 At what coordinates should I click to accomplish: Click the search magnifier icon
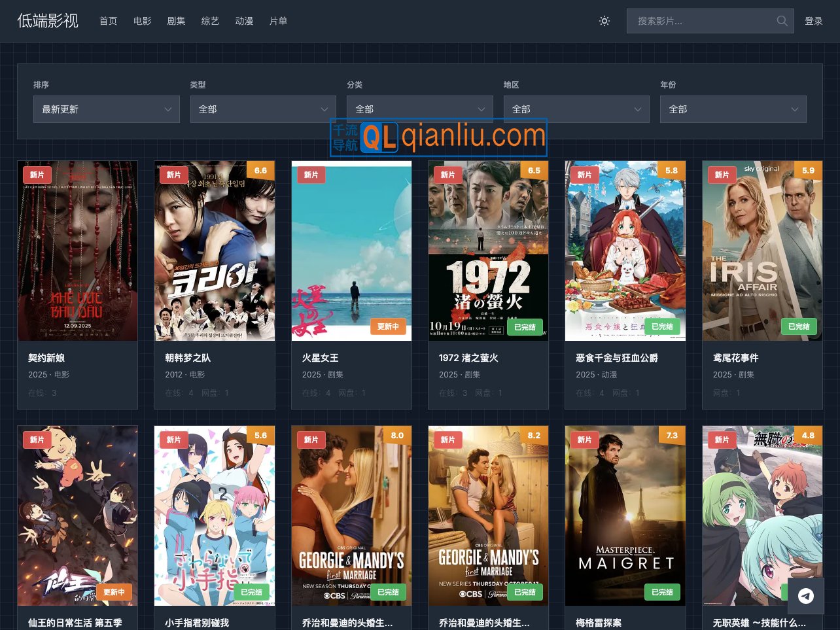782,21
